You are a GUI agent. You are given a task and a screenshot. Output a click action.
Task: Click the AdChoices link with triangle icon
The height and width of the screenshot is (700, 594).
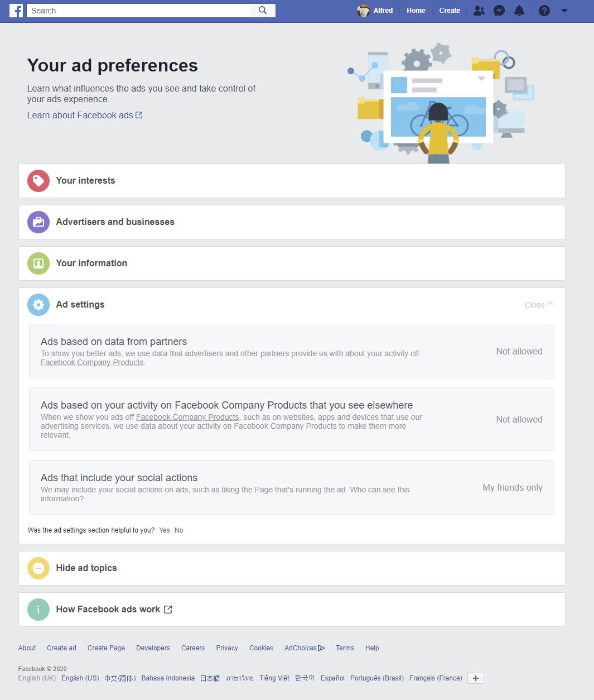tap(305, 648)
